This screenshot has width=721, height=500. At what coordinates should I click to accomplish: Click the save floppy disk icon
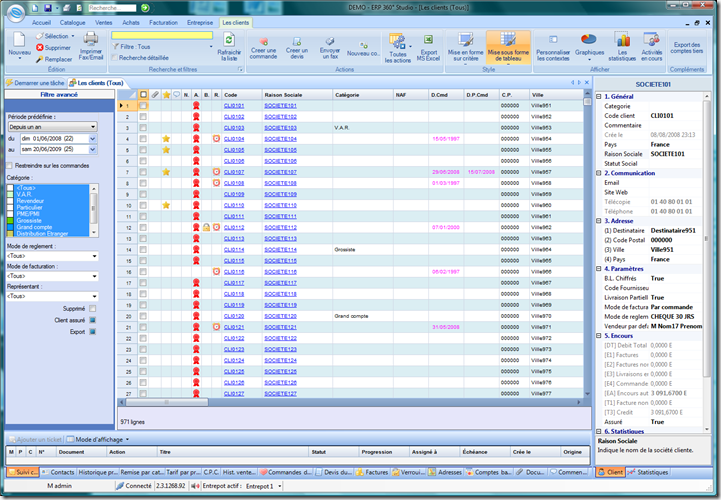[47, 8]
